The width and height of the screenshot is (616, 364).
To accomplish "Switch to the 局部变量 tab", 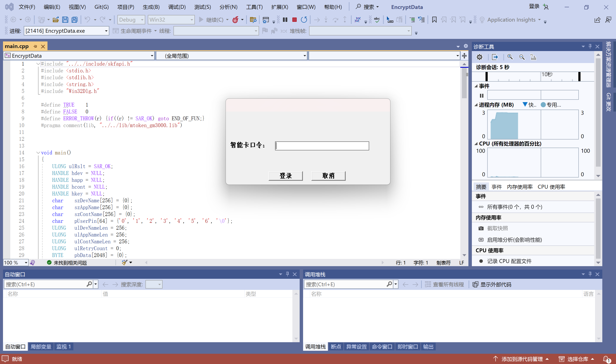I will (41, 346).
